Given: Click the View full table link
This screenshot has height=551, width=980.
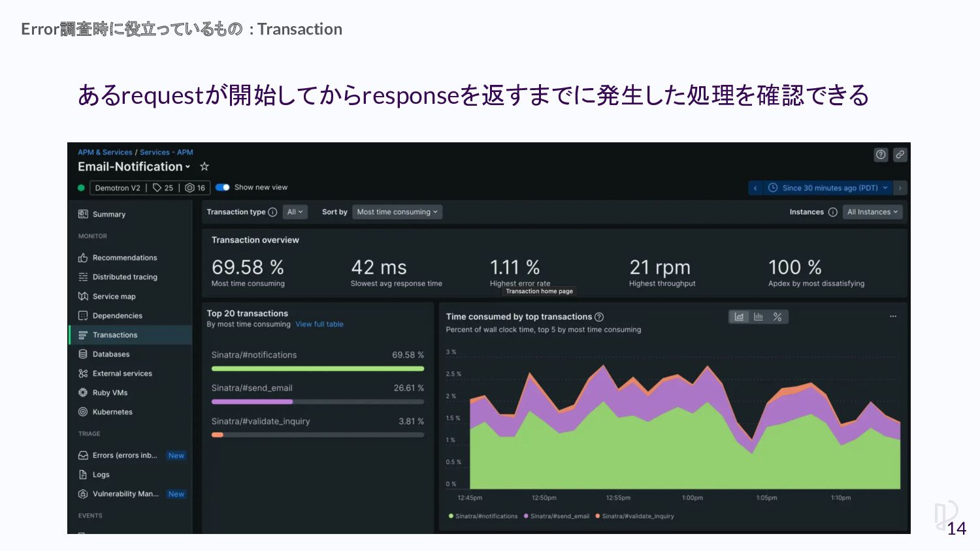Looking at the screenshot, I should coord(319,324).
